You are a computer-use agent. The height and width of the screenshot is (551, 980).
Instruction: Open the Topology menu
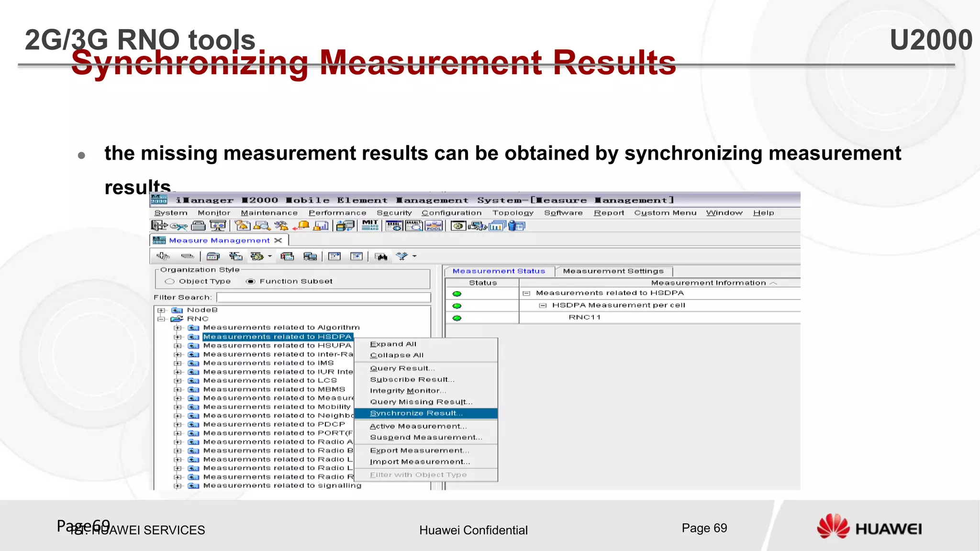(513, 213)
